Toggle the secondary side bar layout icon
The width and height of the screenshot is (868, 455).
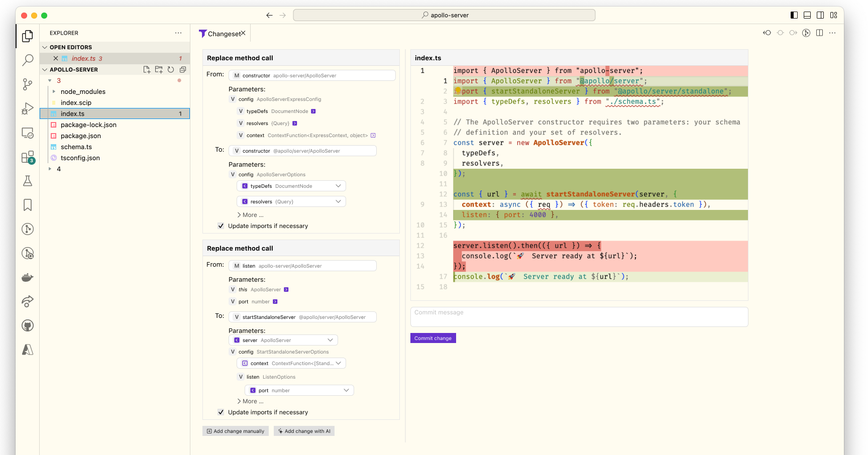point(820,15)
